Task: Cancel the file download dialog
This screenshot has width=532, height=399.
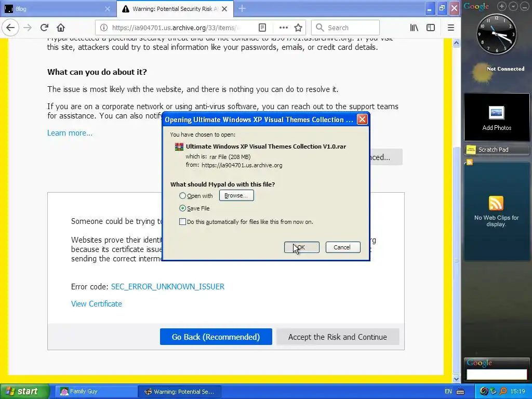Action: (343, 247)
